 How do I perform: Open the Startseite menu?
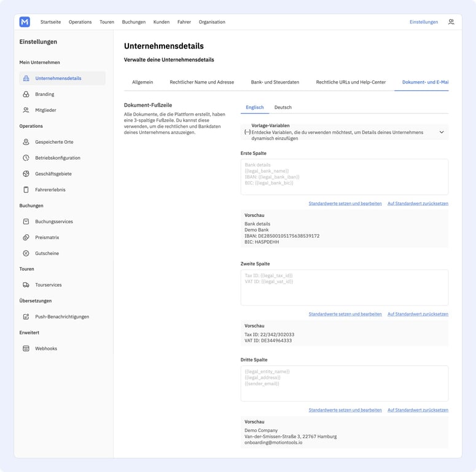[x=50, y=22]
